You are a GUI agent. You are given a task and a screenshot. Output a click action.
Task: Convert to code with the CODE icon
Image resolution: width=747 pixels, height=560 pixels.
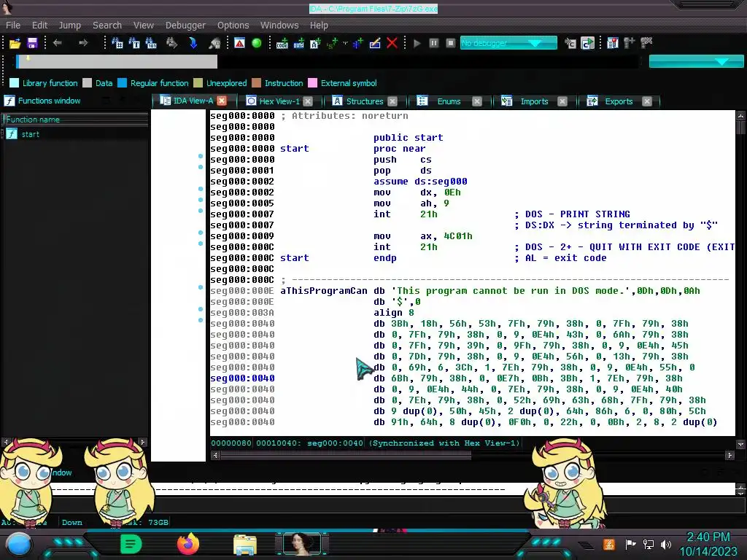click(x=282, y=43)
